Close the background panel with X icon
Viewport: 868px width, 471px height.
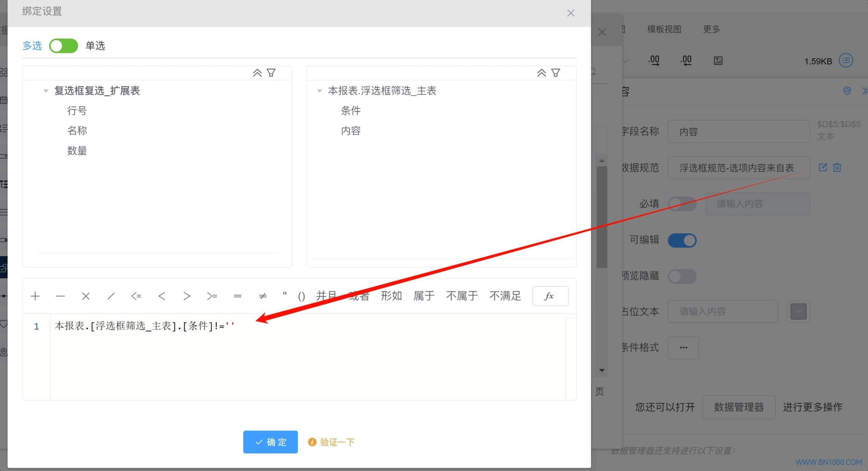602,32
